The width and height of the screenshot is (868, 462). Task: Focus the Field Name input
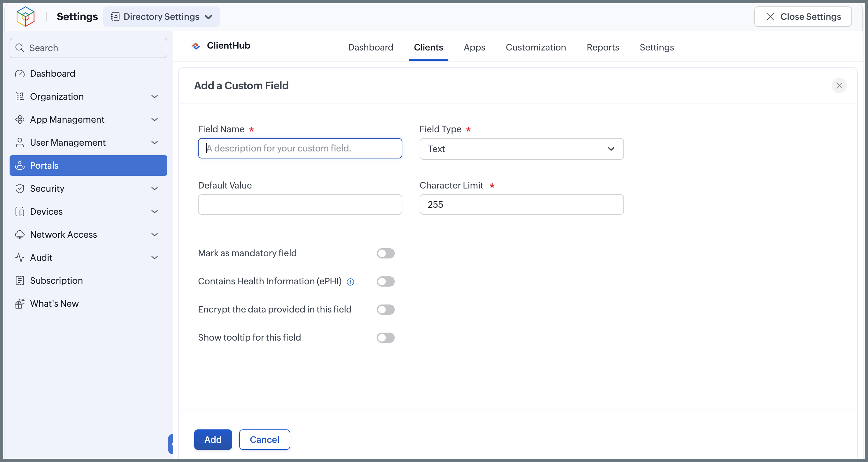click(x=300, y=148)
